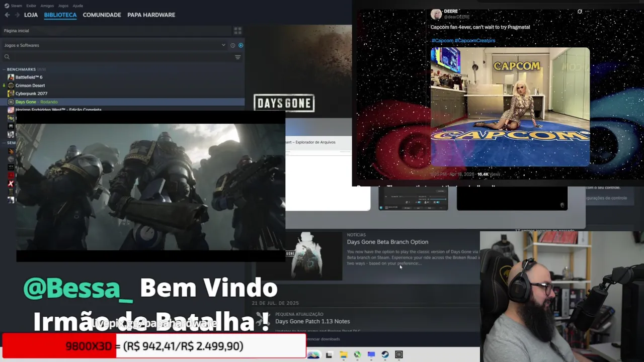Screen dimensions: 644x362
Task: Open the library advanced filter icon
Action: (237, 57)
